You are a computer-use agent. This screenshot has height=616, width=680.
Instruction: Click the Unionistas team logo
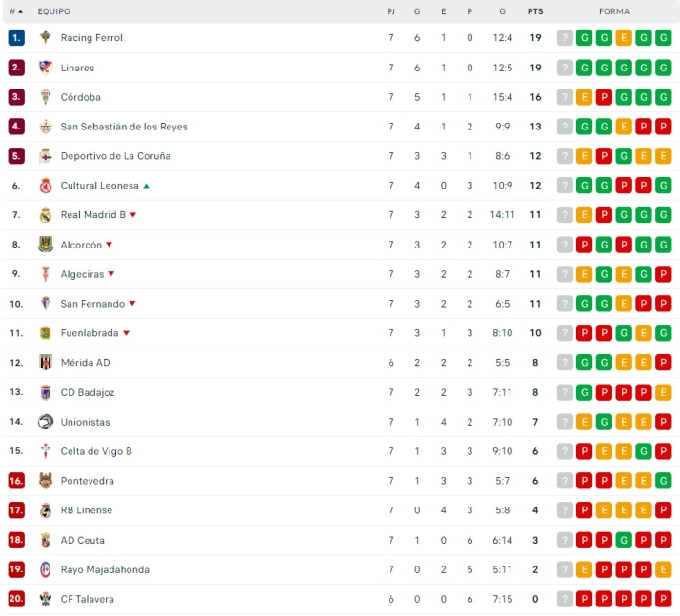point(45,422)
